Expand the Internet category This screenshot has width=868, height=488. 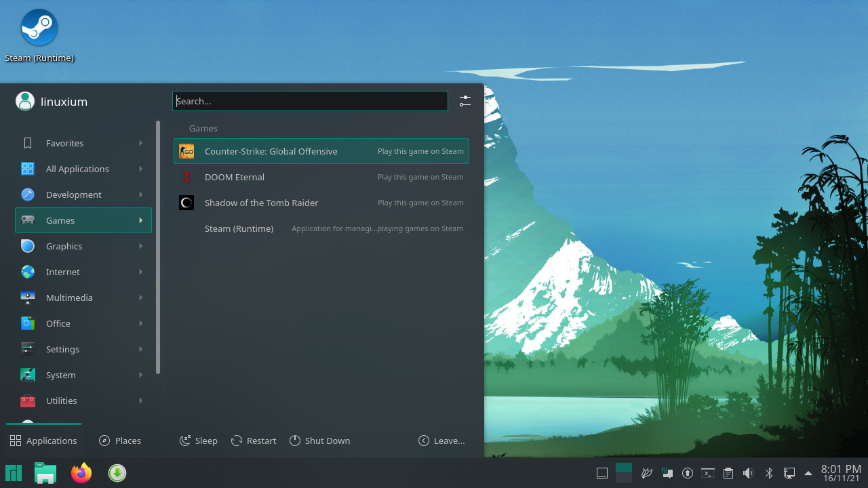[83, 272]
